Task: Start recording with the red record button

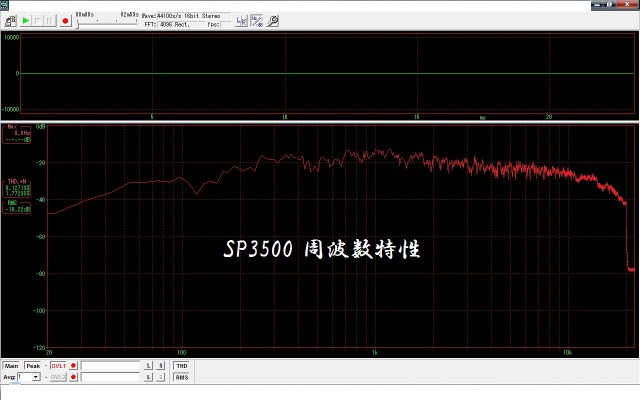Action: [x=65, y=21]
